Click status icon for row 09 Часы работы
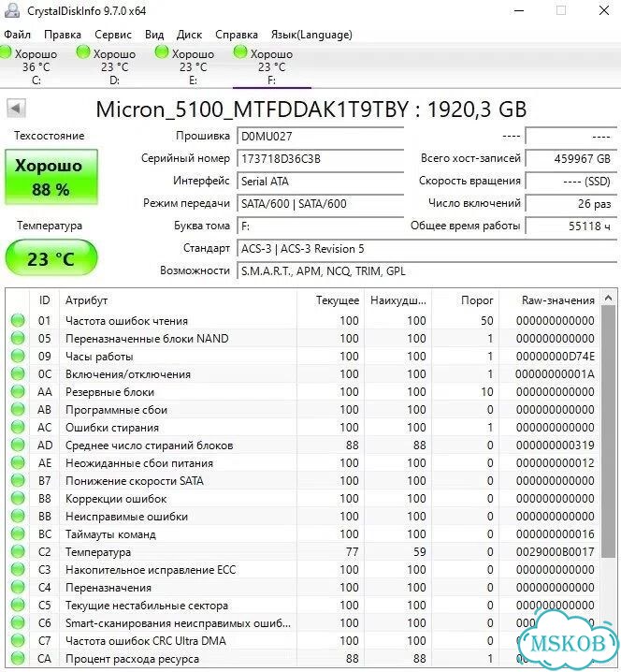 point(18,357)
